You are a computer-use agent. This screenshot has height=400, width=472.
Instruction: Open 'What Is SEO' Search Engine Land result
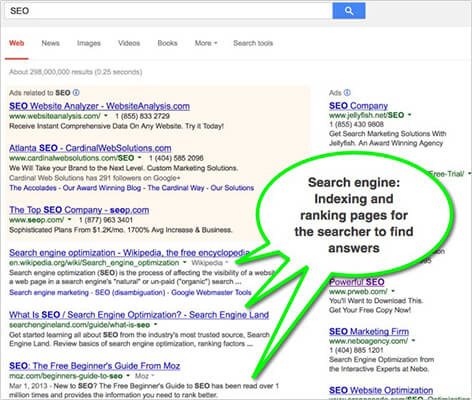click(x=139, y=315)
